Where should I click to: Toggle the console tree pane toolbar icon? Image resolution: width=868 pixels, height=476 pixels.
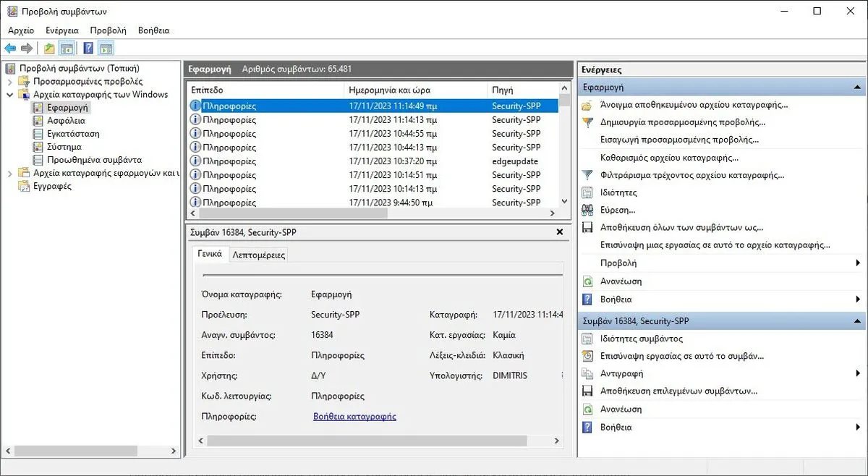click(67, 48)
